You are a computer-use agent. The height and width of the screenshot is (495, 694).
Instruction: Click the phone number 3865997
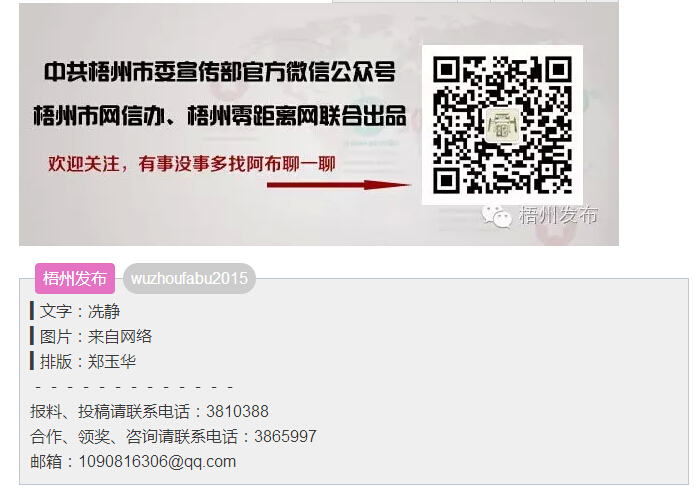tap(285, 437)
